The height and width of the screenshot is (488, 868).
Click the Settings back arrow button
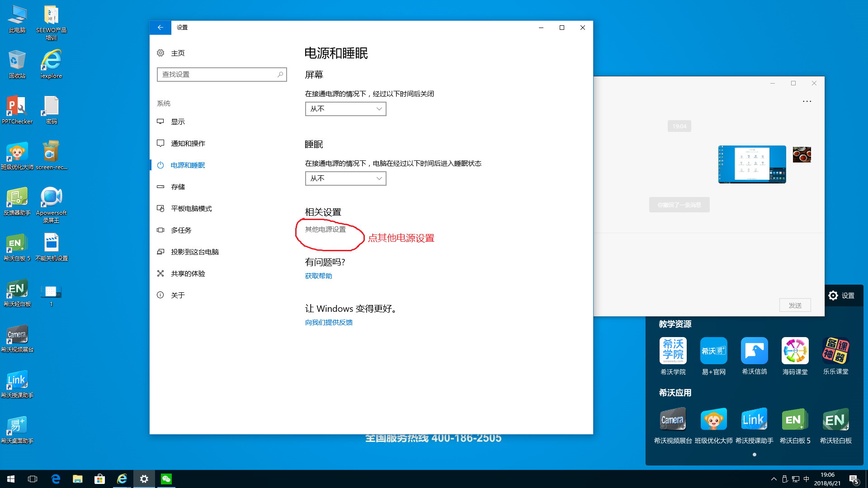coord(160,28)
